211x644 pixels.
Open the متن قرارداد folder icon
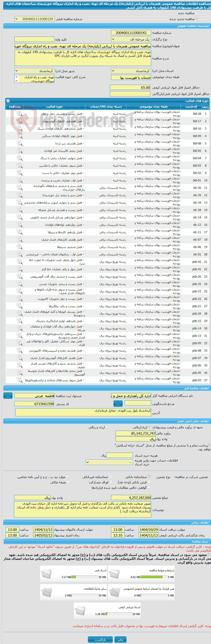click(114, 592)
